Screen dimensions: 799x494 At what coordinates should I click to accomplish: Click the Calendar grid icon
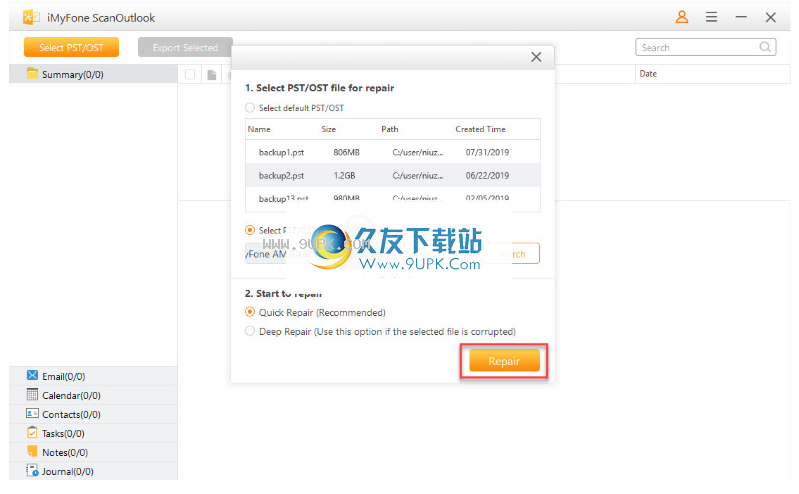click(32, 394)
